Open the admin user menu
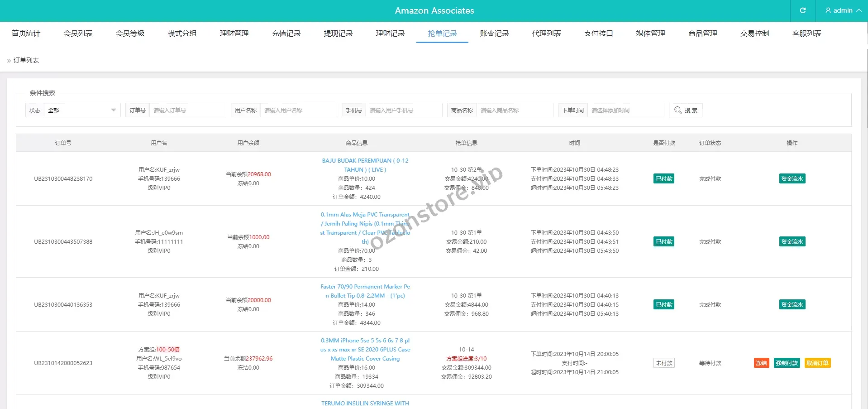This screenshot has height=409, width=868. tap(843, 10)
